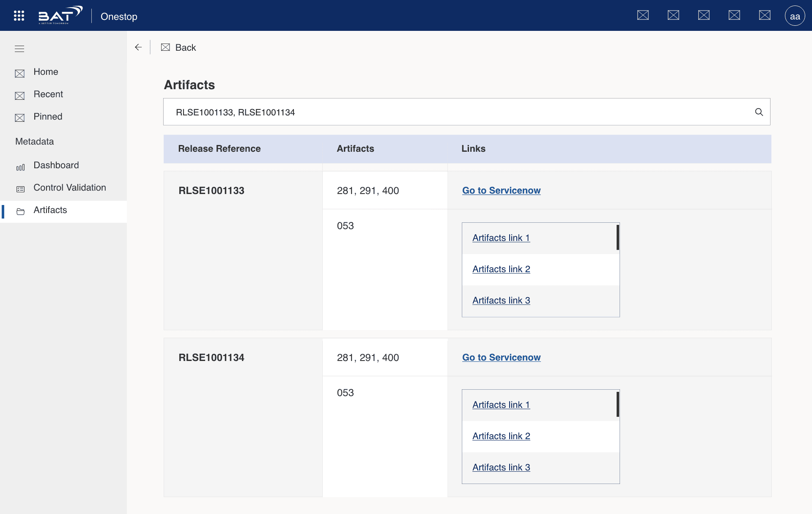
Task: Go to Home in sidebar
Action: point(46,72)
